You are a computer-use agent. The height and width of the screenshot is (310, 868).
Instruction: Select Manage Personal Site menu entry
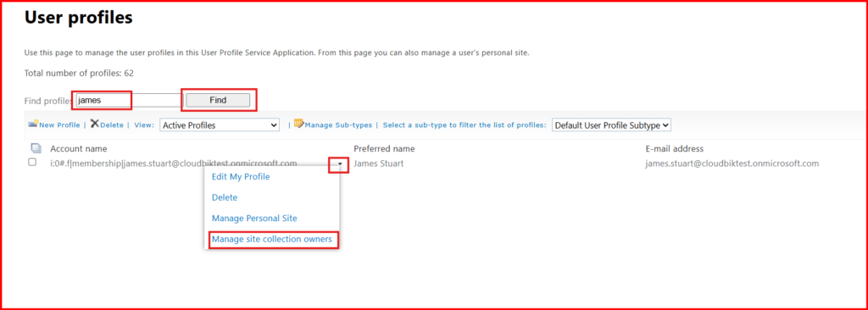pos(254,219)
